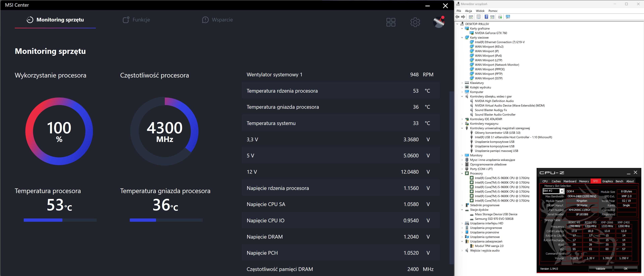Open MSI Center settings gear
The height and width of the screenshot is (276, 644).
[415, 22]
